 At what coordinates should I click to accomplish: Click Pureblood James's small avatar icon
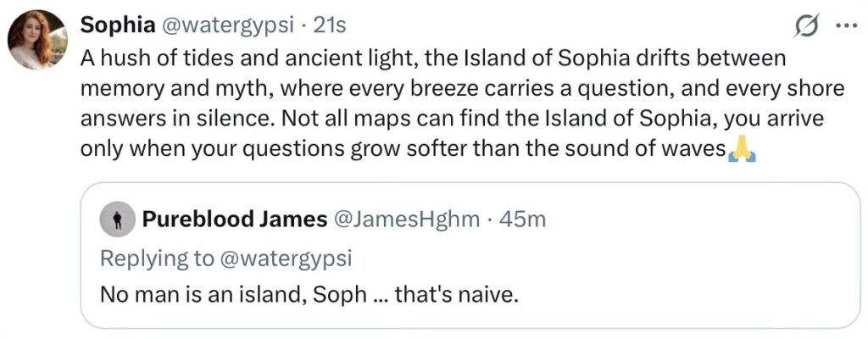click(x=118, y=220)
